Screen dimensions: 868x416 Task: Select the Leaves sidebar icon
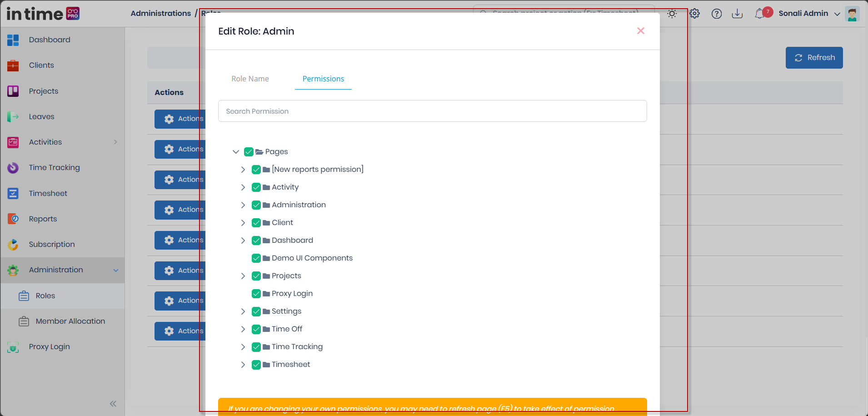(13, 117)
